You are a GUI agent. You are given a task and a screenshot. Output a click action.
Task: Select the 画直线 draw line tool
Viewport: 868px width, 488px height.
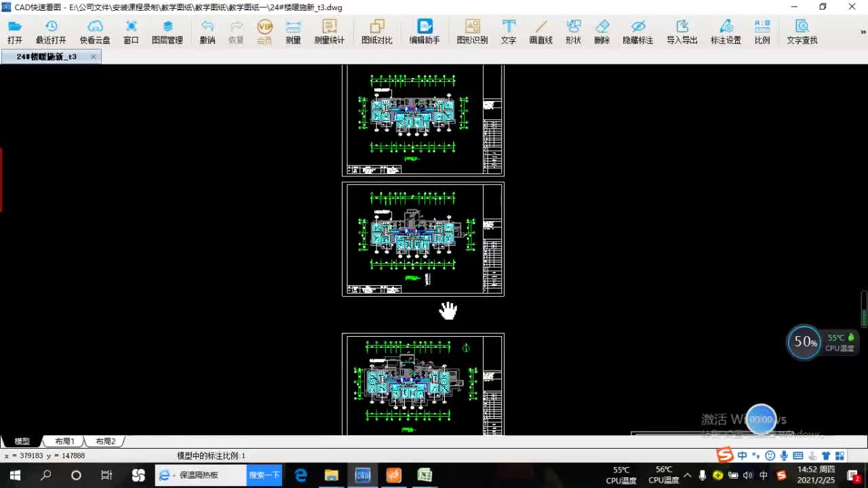541,32
